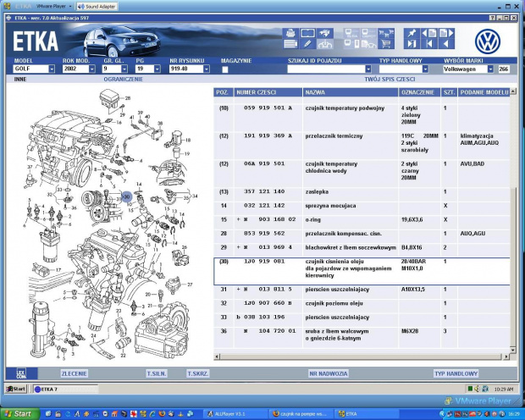The width and height of the screenshot is (525, 420).
Task: Click the ELSA monitor icon
Action: click(x=352, y=33)
